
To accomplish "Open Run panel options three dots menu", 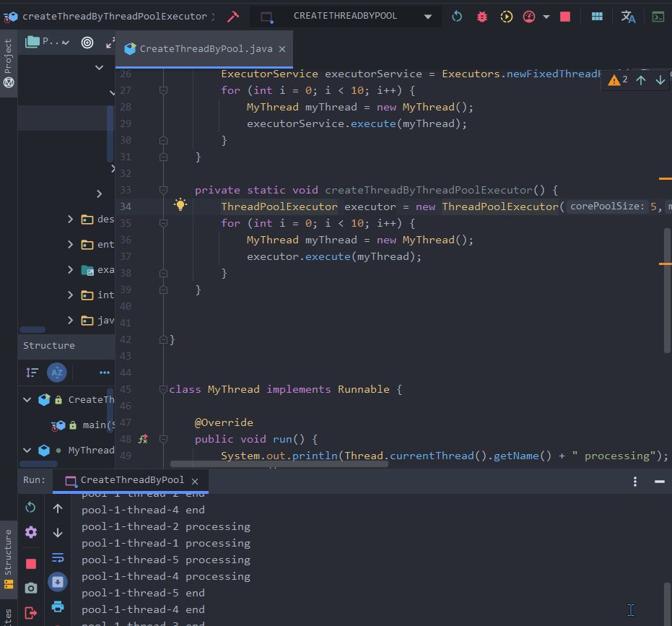I will 635,482.
